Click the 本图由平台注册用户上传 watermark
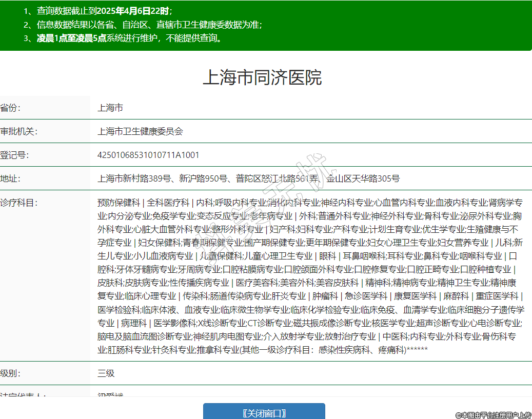 point(493,414)
